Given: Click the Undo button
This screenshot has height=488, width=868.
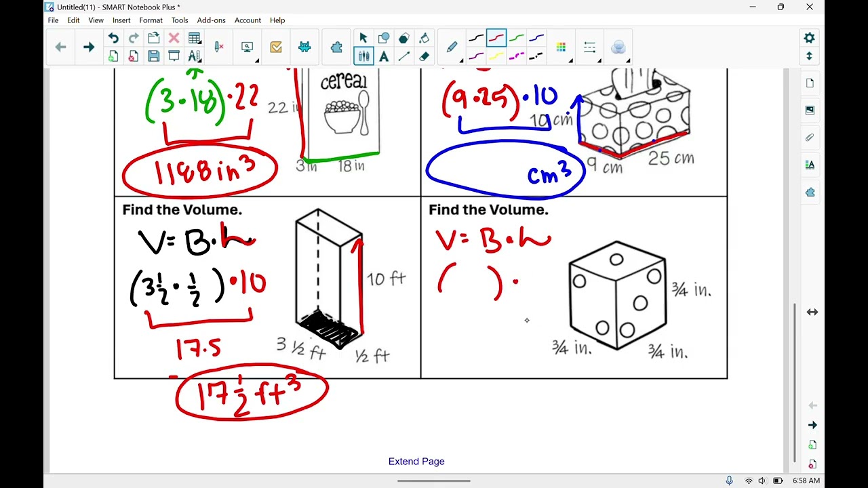Looking at the screenshot, I should [x=113, y=38].
